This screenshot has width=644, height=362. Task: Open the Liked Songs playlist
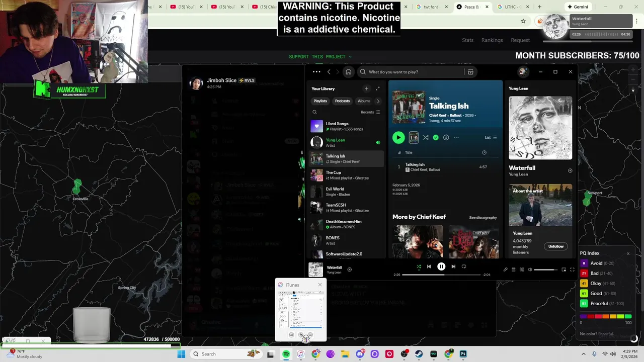(x=346, y=126)
